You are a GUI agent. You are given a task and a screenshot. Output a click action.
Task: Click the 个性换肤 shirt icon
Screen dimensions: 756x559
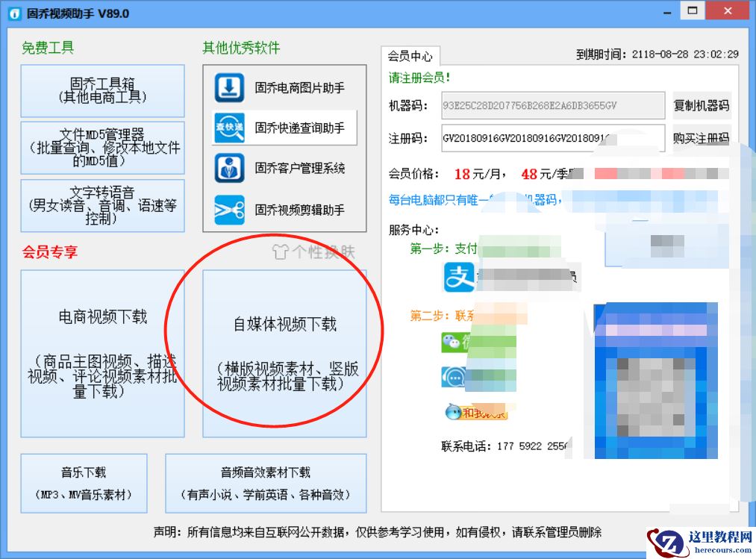(x=280, y=252)
